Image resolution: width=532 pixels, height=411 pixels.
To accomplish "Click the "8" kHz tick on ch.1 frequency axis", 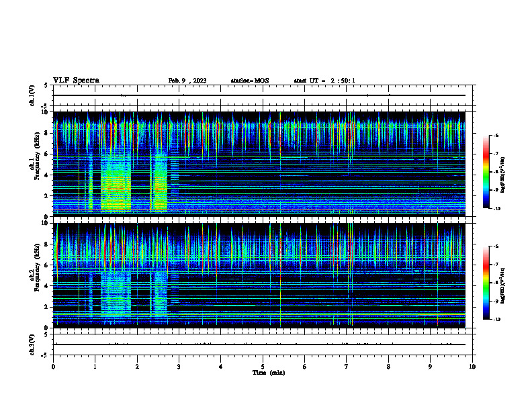I will [47, 133].
